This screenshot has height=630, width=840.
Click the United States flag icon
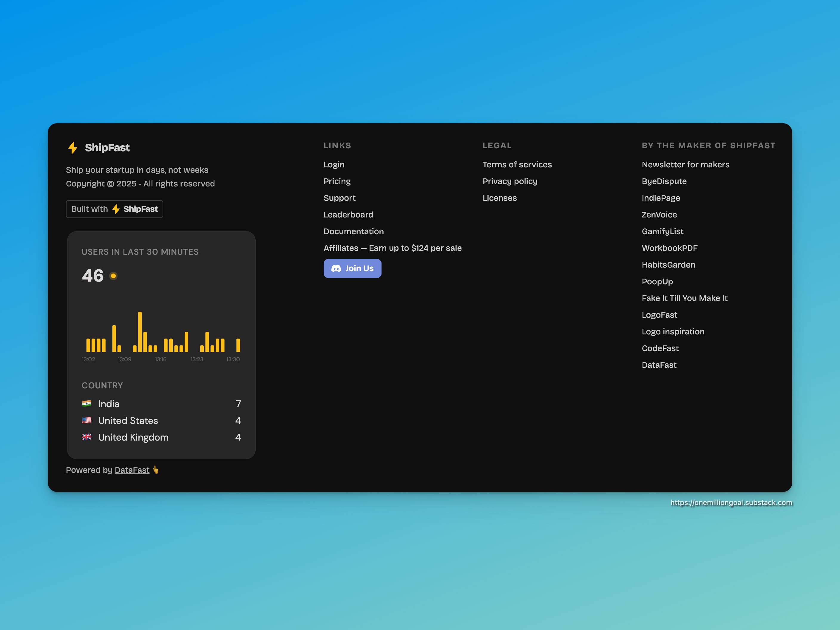point(87,420)
